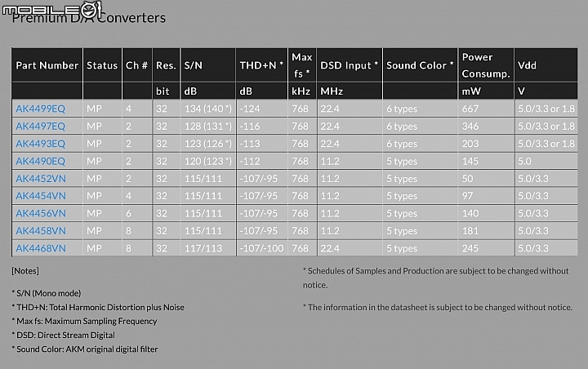The image size is (588, 369).
Task: Click the AK4454VN part link
Action: tap(40, 196)
